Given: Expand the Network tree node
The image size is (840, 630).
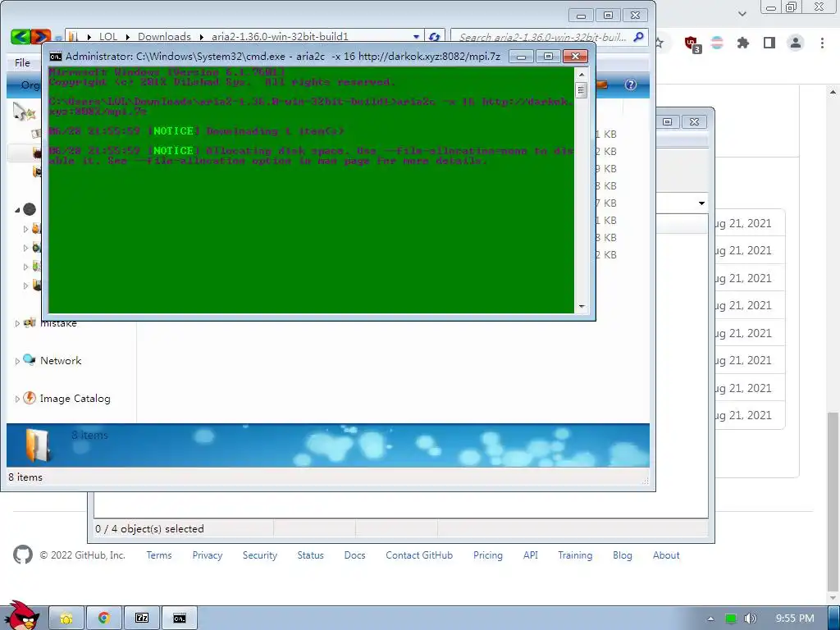Looking at the screenshot, I should 17,361.
